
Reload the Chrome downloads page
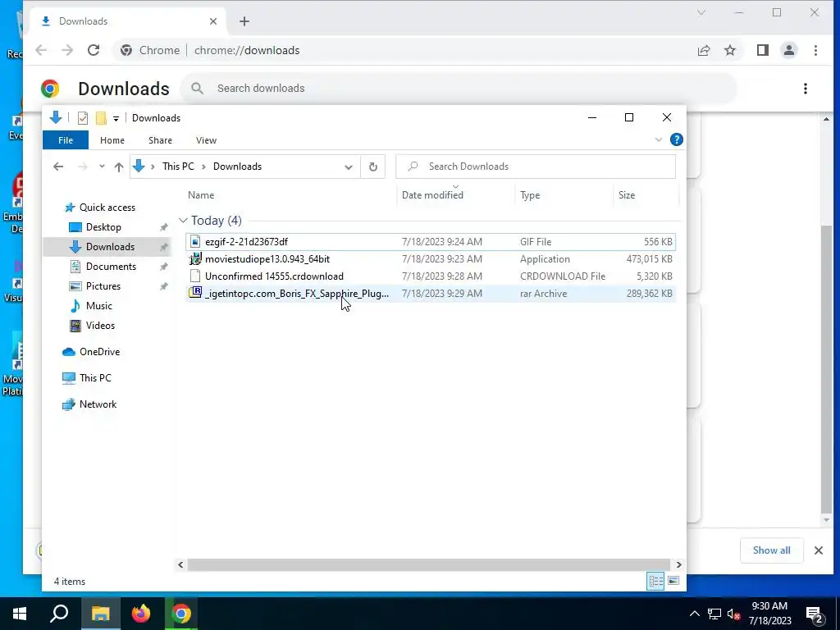(x=94, y=50)
